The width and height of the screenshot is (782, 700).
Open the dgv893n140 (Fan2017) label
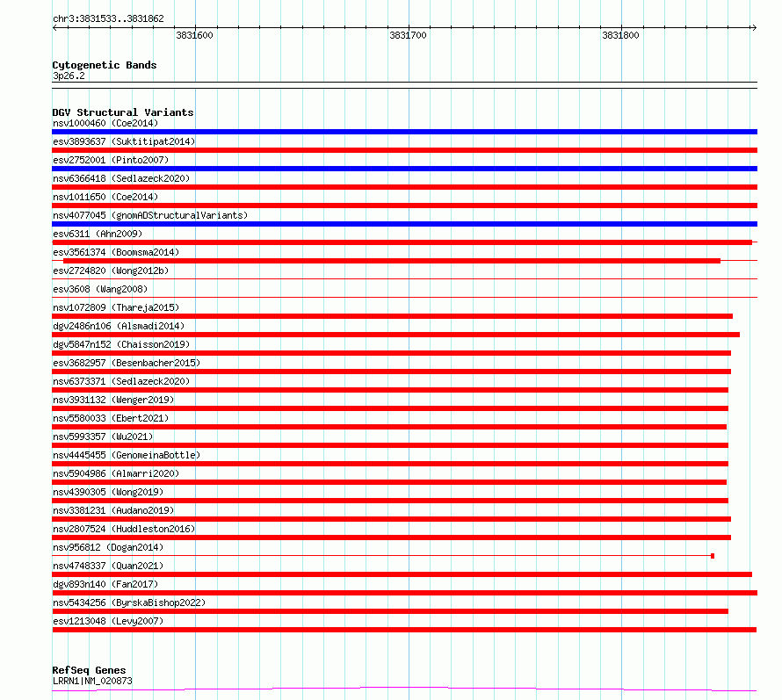105,584
